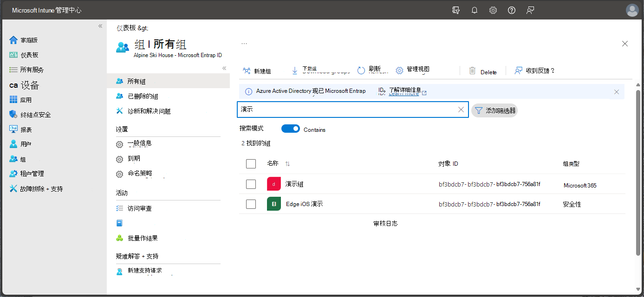Click the 仪表板 breadcrumb link
Viewport: 644px width, 297px height.
[x=126, y=28]
